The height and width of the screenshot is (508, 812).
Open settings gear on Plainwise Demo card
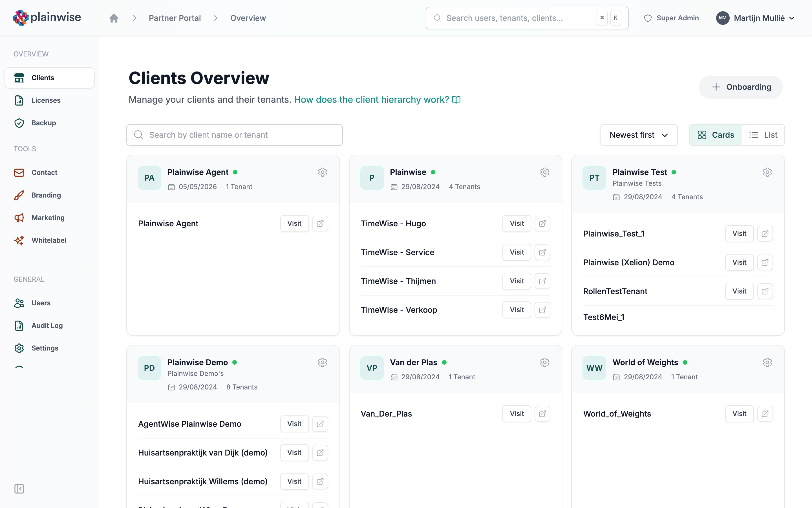pos(323,362)
